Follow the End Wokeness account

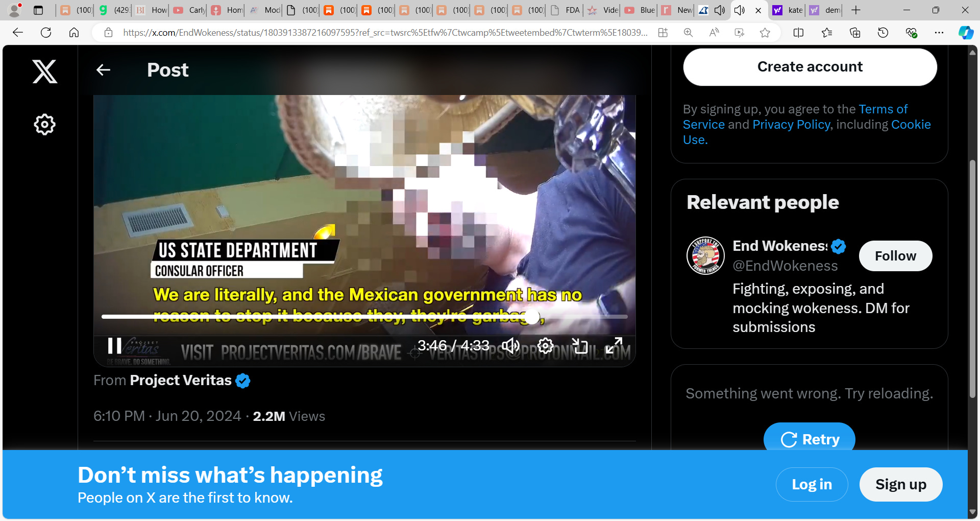click(895, 256)
